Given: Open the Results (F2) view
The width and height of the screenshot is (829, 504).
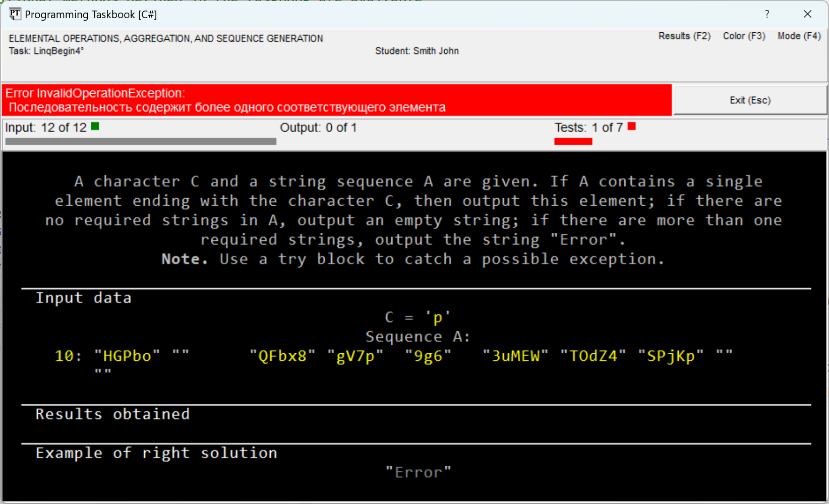Looking at the screenshot, I should point(684,36).
